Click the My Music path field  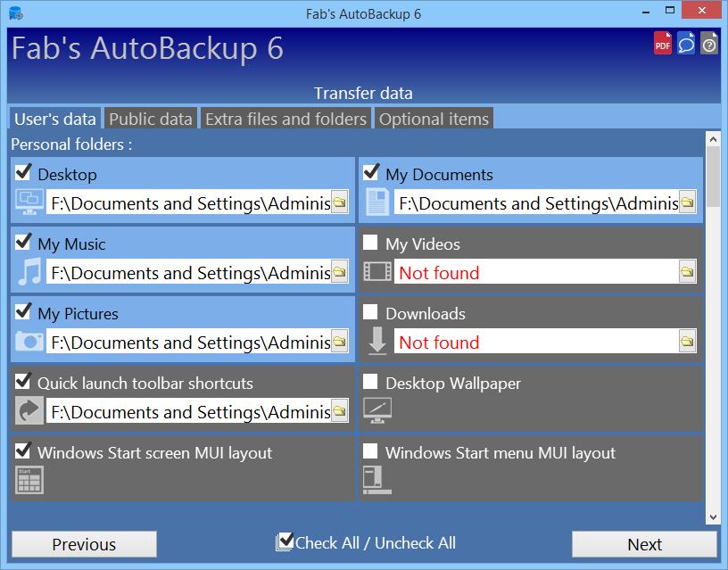click(188, 271)
